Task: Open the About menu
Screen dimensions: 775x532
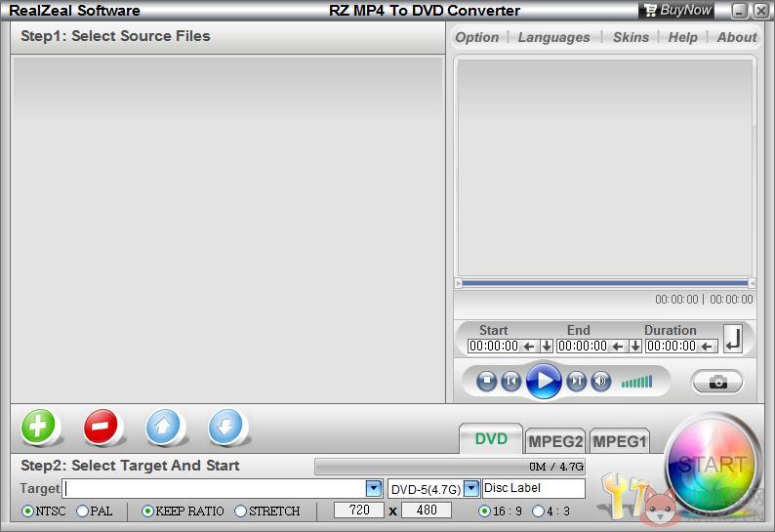Action: 737,37
